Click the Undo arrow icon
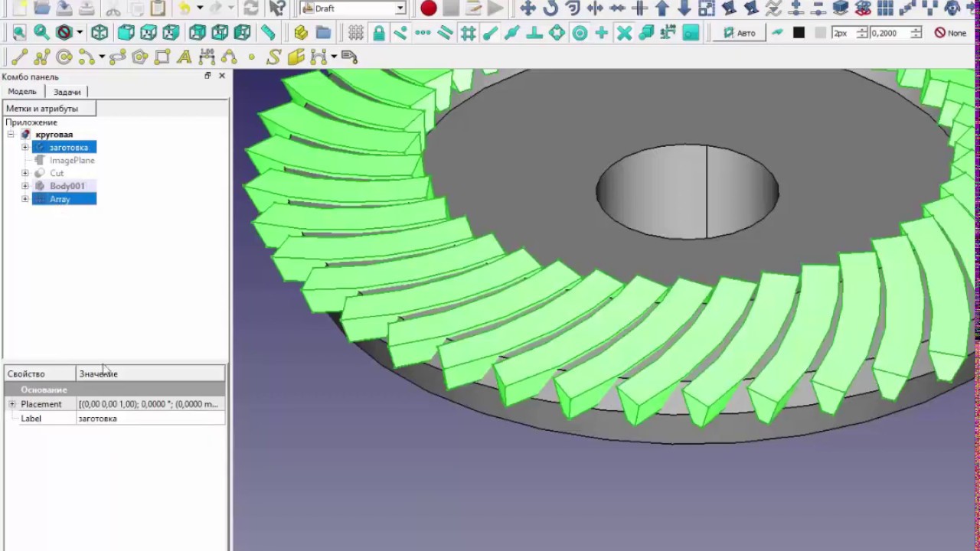 click(x=185, y=8)
